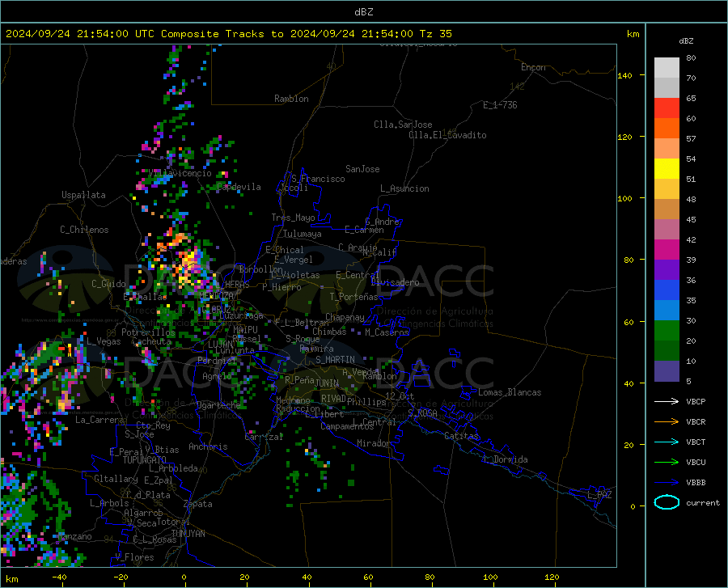Click the Tulumaya place label
The height and width of the screenshot is (588, 728).
coord(303,234)
